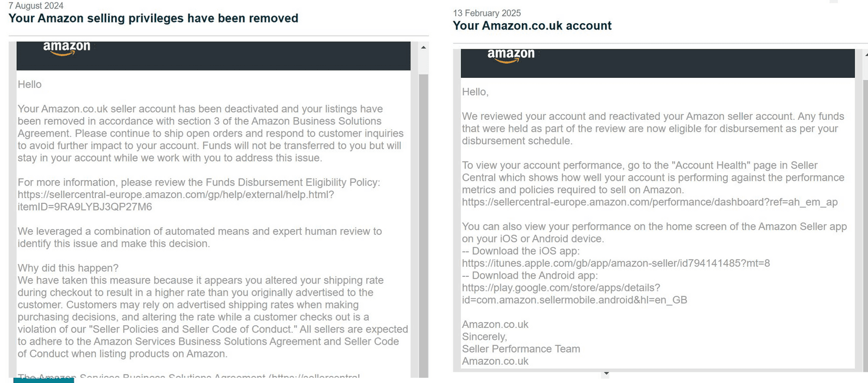This screenshot has width=868, height=383.
Task: Click the date '7 August 2024'
Action: coord(35,5)
